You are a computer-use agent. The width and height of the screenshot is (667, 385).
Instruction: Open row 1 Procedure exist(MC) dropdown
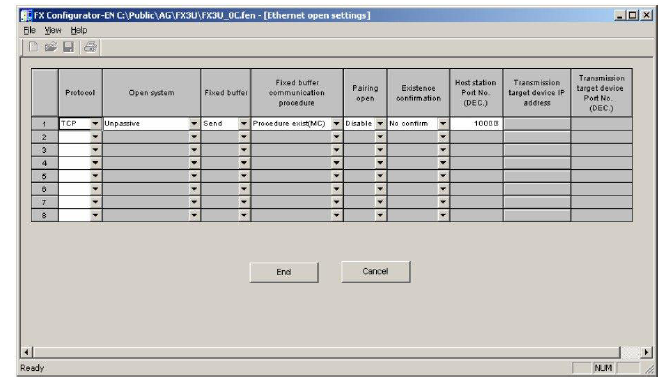coord(336,123)
